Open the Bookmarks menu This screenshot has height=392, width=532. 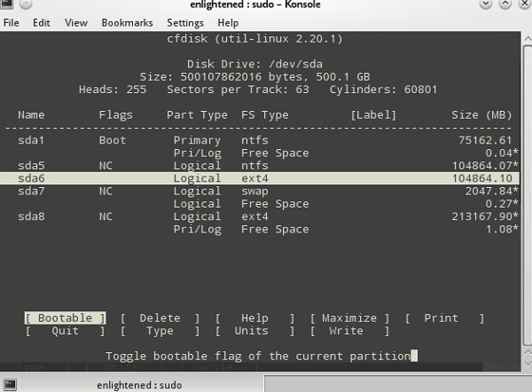[127, 23]
